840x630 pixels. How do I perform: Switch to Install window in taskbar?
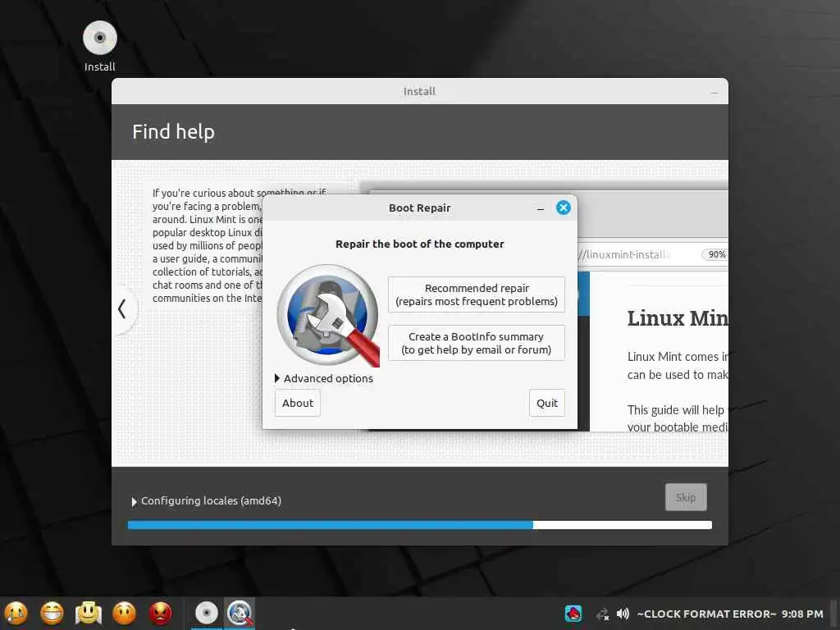[206, 613]
